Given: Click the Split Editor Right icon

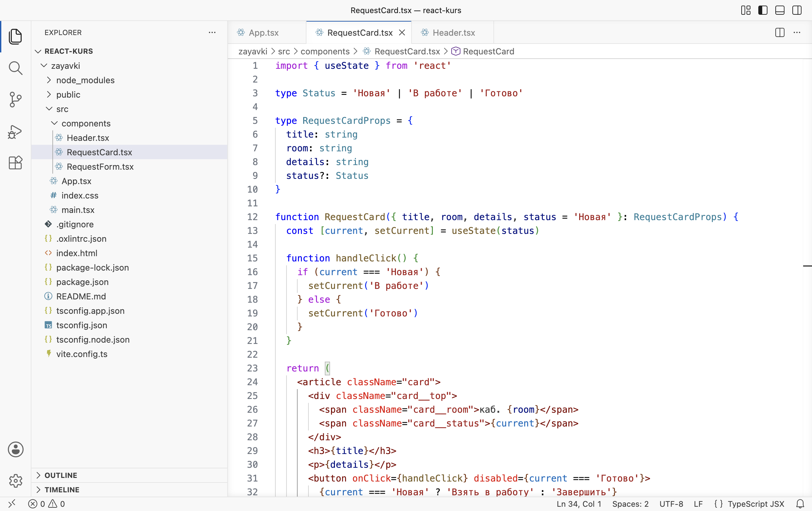Looking at the screenshot, I should (x=780, y=33).
